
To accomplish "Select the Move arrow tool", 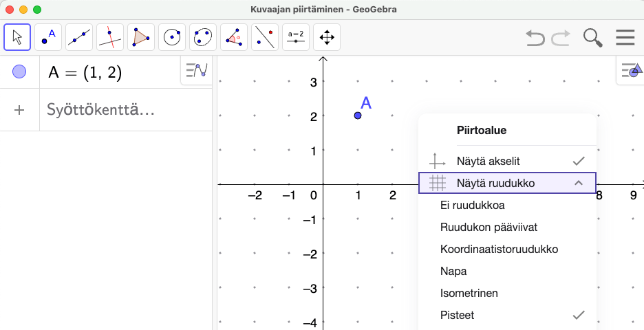I will tap(17, 37).
